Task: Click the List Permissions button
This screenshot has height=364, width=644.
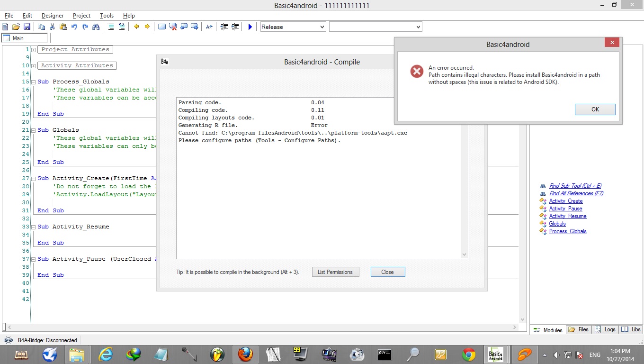Action: tap(335, 272)
